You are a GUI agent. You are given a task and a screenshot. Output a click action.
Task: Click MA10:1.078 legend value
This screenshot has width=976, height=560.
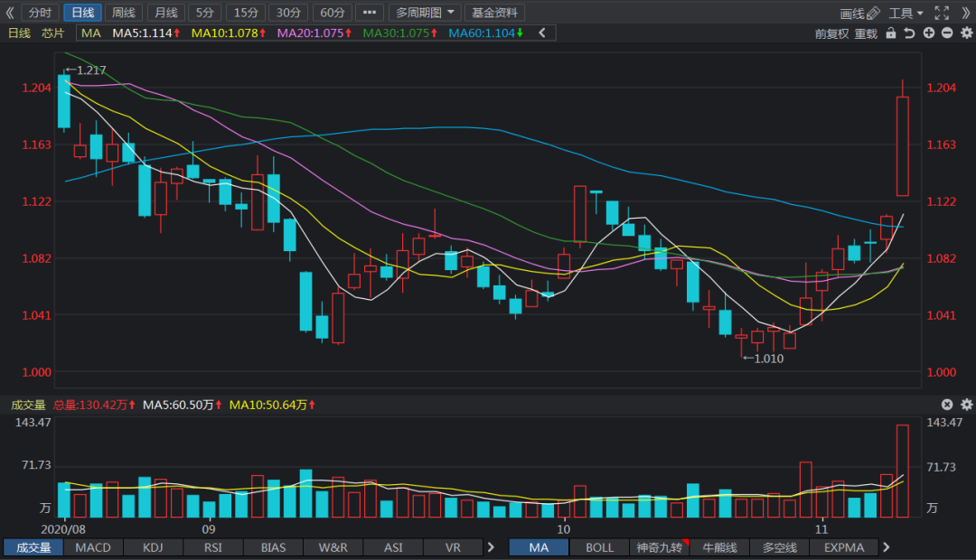point(229,33)
